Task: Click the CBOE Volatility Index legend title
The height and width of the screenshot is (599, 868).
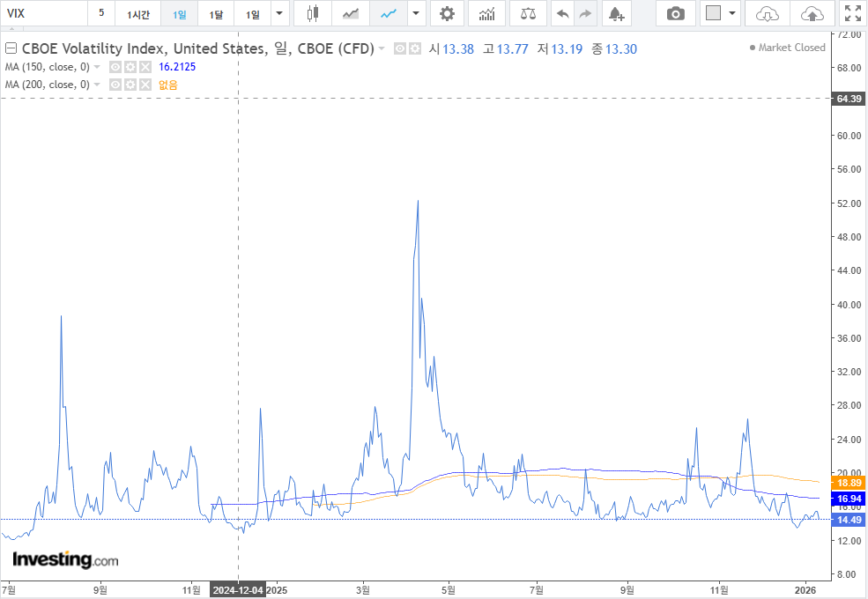Action: coord(197,48)
